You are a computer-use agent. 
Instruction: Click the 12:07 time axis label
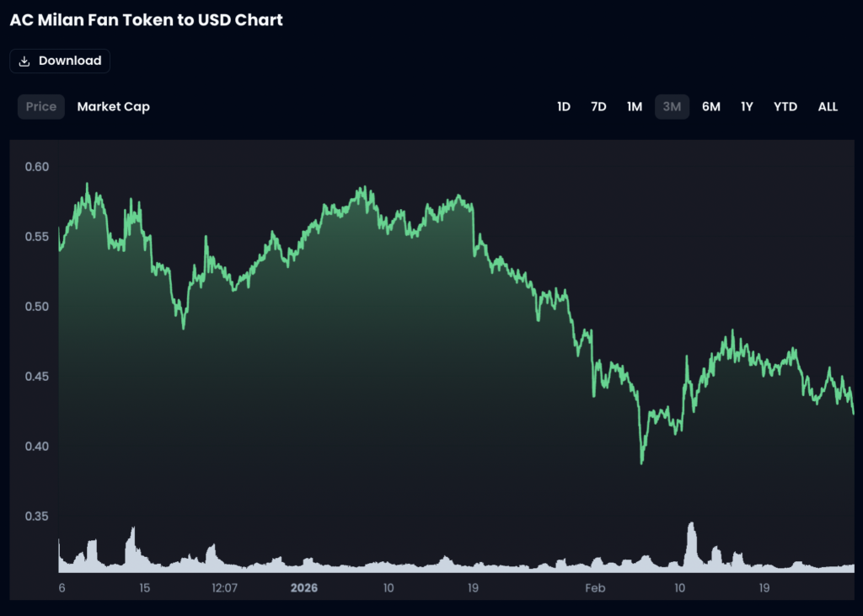click(x=225, y=587)
